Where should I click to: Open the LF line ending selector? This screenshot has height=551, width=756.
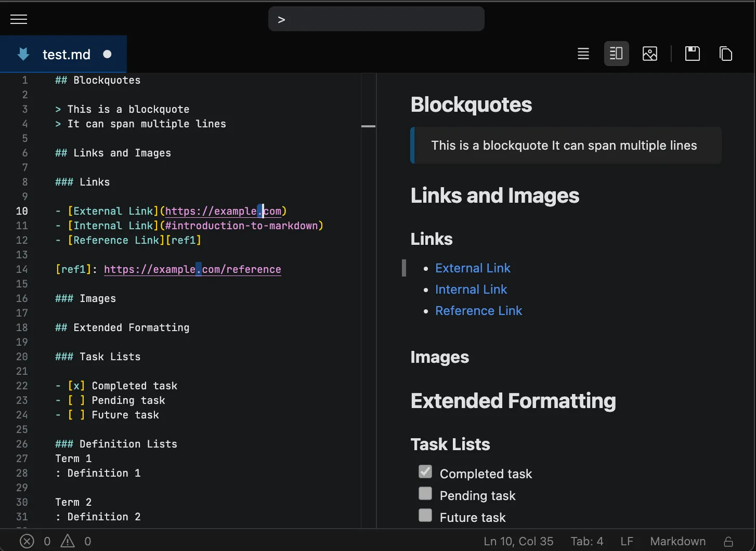point(627,541)
